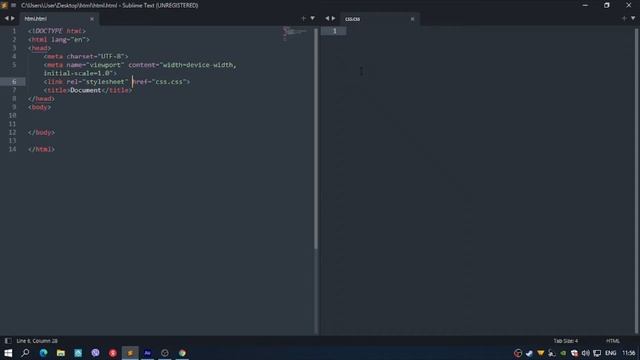Image resolution: width=640 pixels, height=360 pixels.
Task: Open Google Chrome from taskbar
Action: click(x=182, y=353)
